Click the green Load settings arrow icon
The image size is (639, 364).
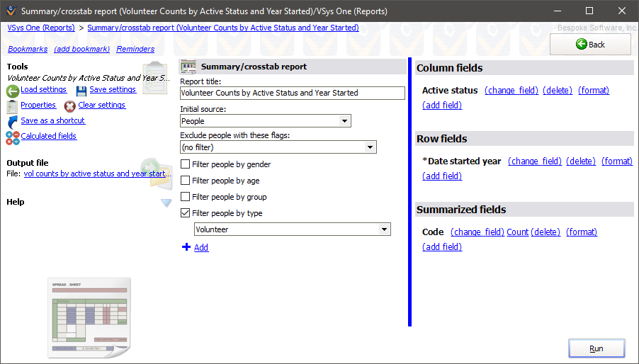[x=13, y=91]
